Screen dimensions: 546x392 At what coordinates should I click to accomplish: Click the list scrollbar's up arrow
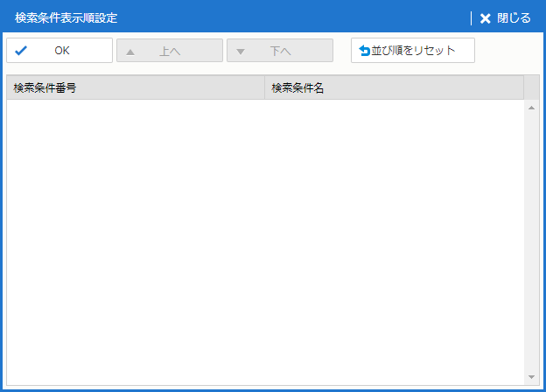pyautogui.click(x=531, y=108)
